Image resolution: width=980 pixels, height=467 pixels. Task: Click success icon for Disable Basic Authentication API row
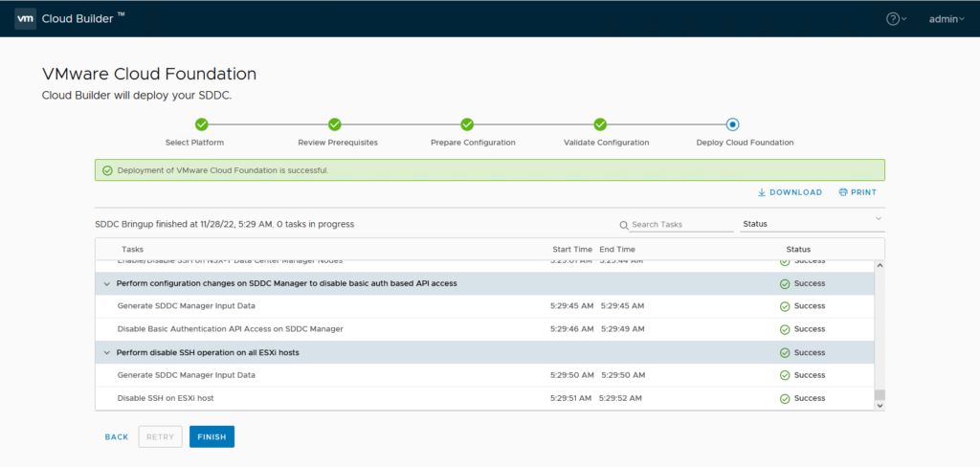click(x=785, y=329)
